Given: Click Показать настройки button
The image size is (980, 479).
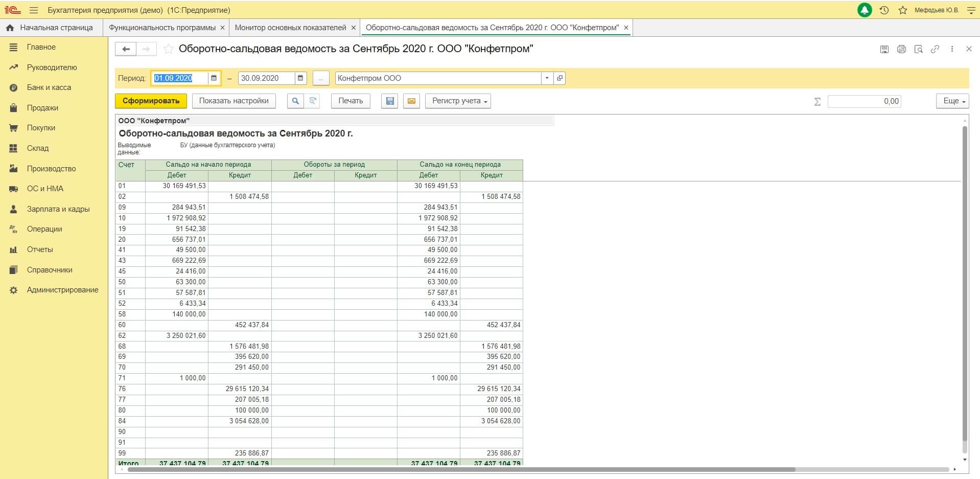Looking at the screenshot, I should (x=234, y=101).
